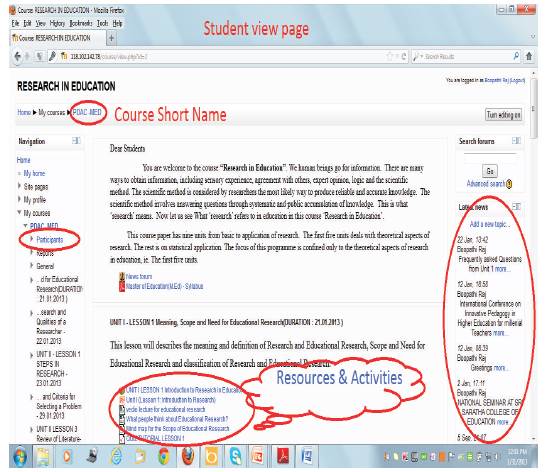The height and width of the screenshot is (472, 551).
Task: Launch Google Chrome from the taskbar
Action: tap(163, 456)
